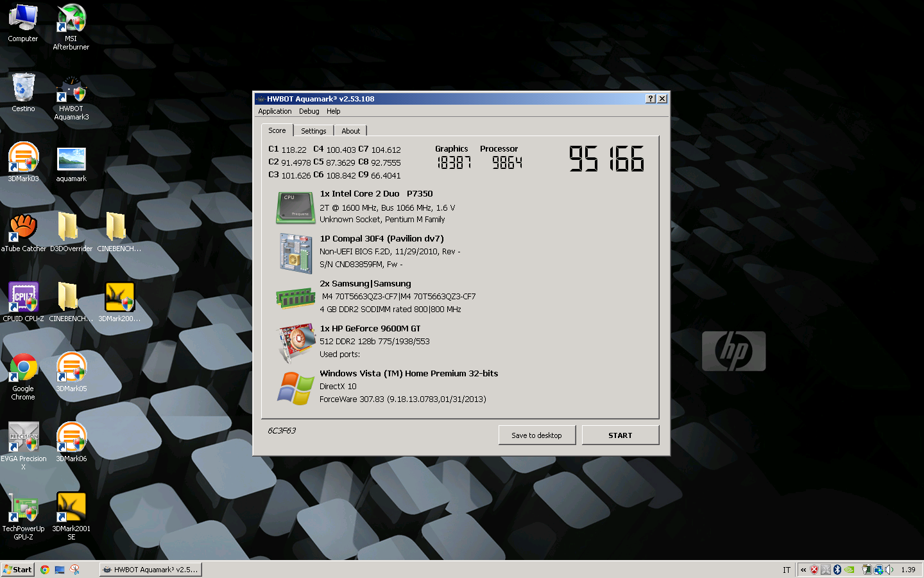The height and width of the screenshot is (578, 924).
Task: Click the CPU chip icon in Aquamark
Action: pos(295,207)
